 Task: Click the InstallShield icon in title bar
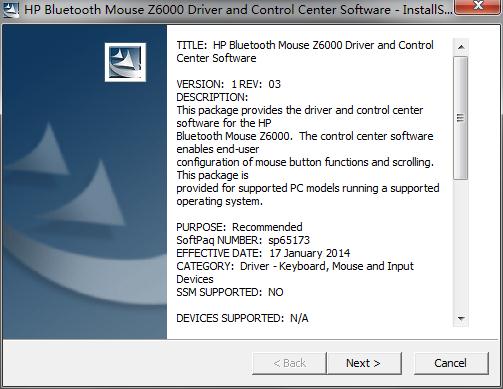click(x=11, y=10)
